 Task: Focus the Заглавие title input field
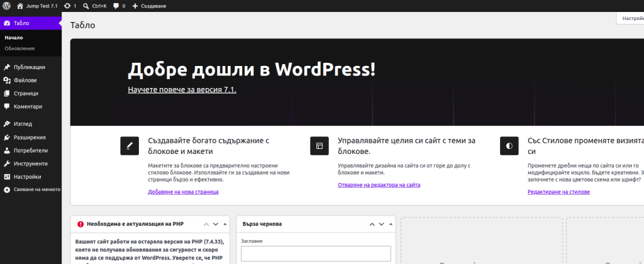(316, 254)
